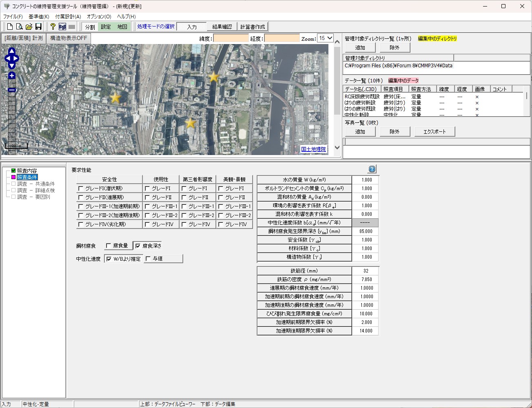Click the 計算書作成 button
The width and height of the screenshot is (532, 408).
click(x=253, y=27)
